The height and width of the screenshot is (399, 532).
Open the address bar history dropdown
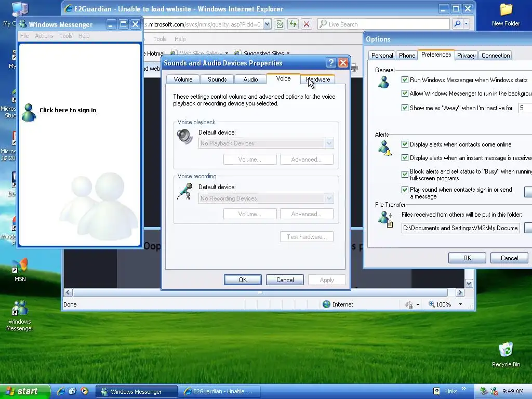click(267, 24)
